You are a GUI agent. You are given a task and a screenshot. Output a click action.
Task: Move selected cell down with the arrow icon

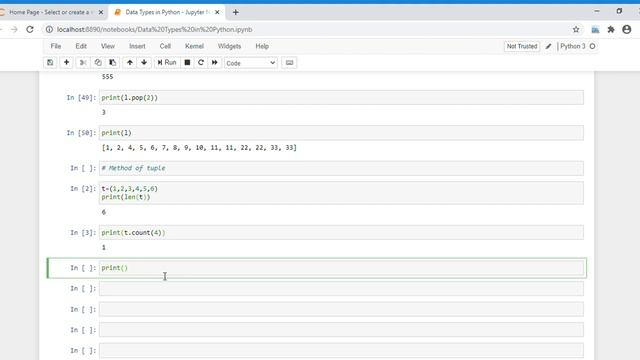pos(144,62)
